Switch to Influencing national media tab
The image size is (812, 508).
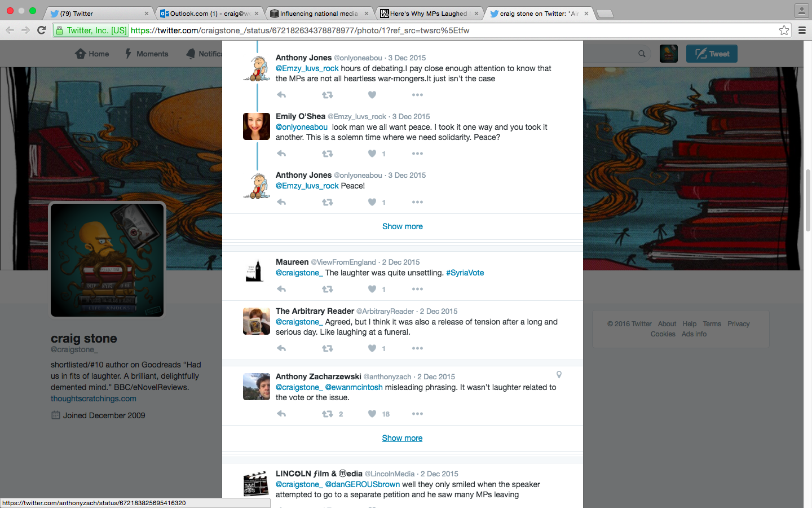click(x=320, y=14)
